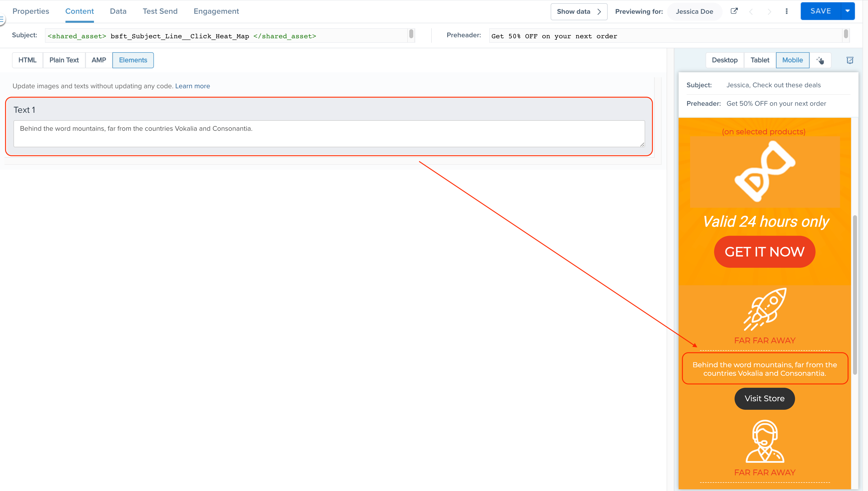Screen dimensions: 868x491
Task: Click FAR FAR AWAY heading under support agent
Action: pos(765,472)
